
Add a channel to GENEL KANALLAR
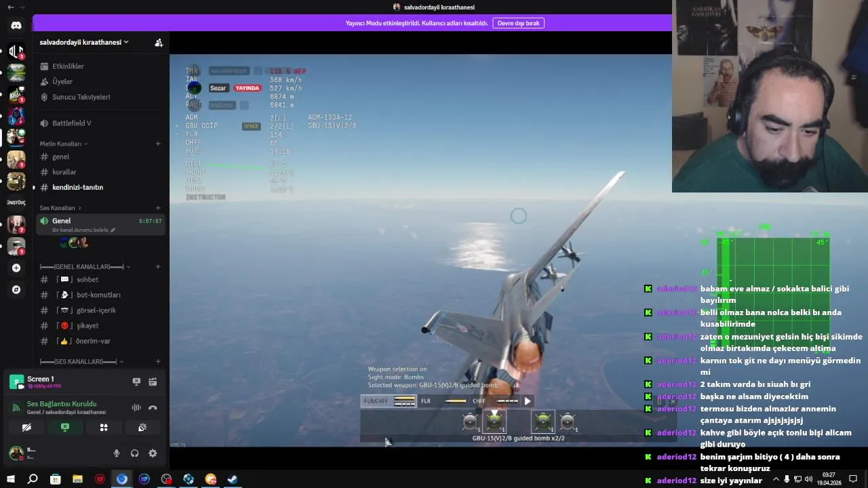[x=158, y=266]
